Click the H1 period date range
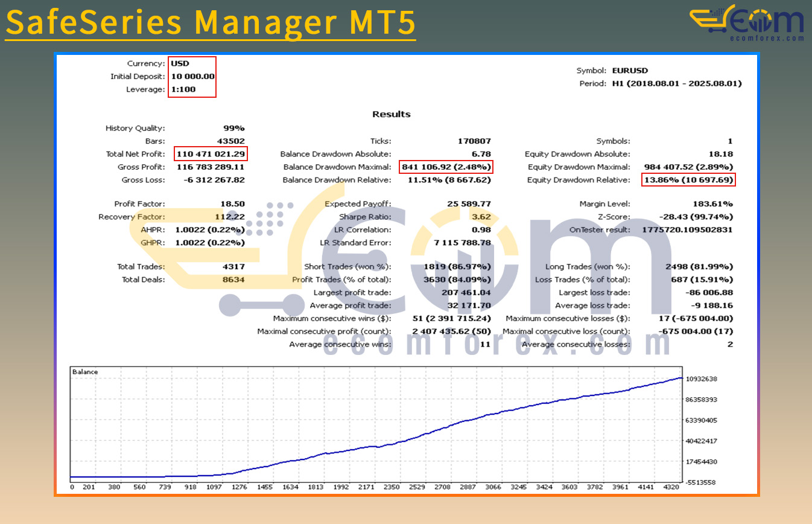Viewport: 812px width, 524px height. pyautogui.click(x=677, y=84)
